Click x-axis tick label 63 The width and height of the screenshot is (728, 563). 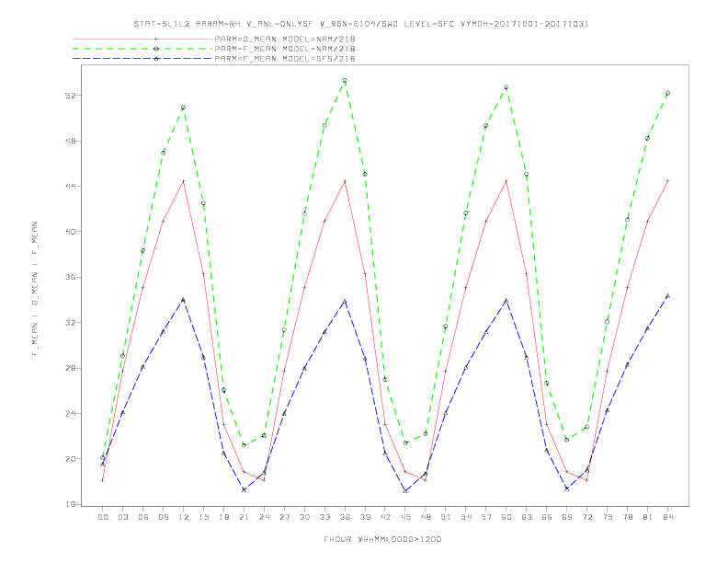click(527, 517)
